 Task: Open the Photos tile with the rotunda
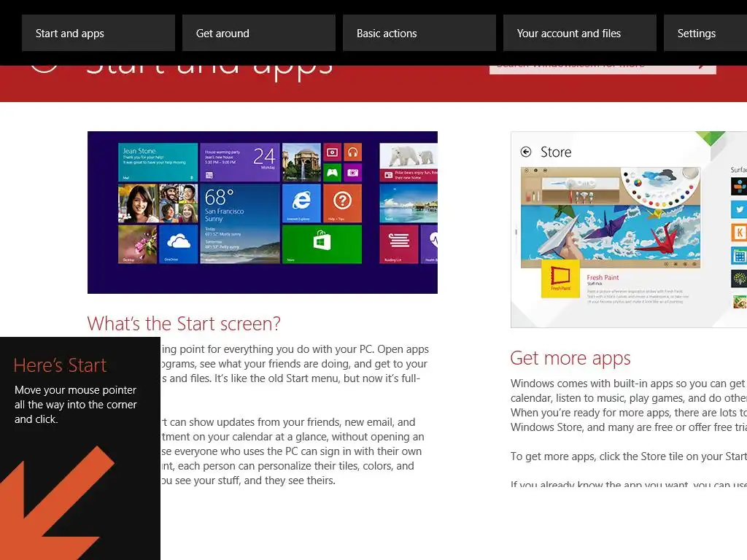coord(301,163)
